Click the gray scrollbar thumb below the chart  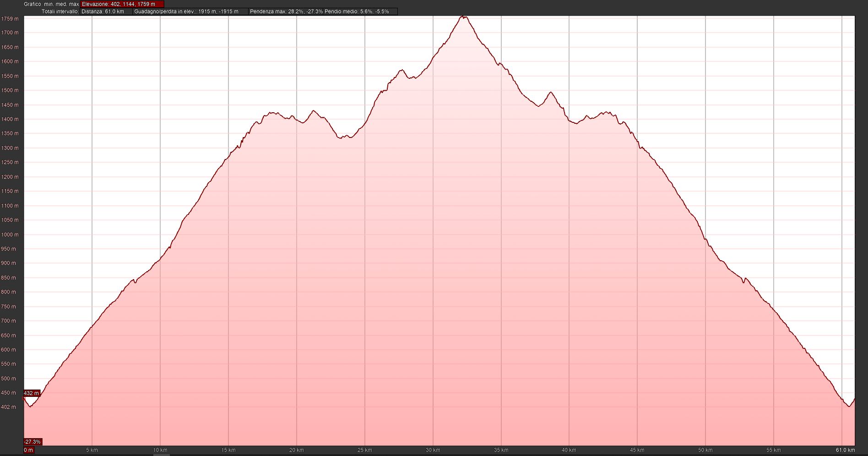pos(161,455)
